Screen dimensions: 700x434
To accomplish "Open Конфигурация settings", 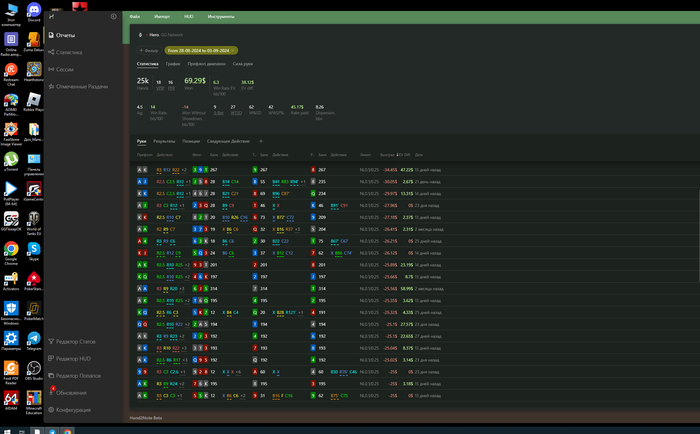I will pos(73,410).
